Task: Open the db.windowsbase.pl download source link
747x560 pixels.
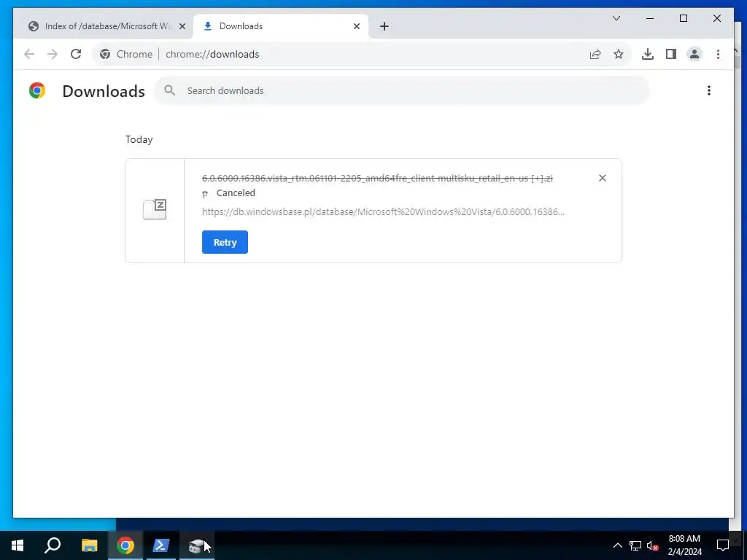Action: (383, 212)
